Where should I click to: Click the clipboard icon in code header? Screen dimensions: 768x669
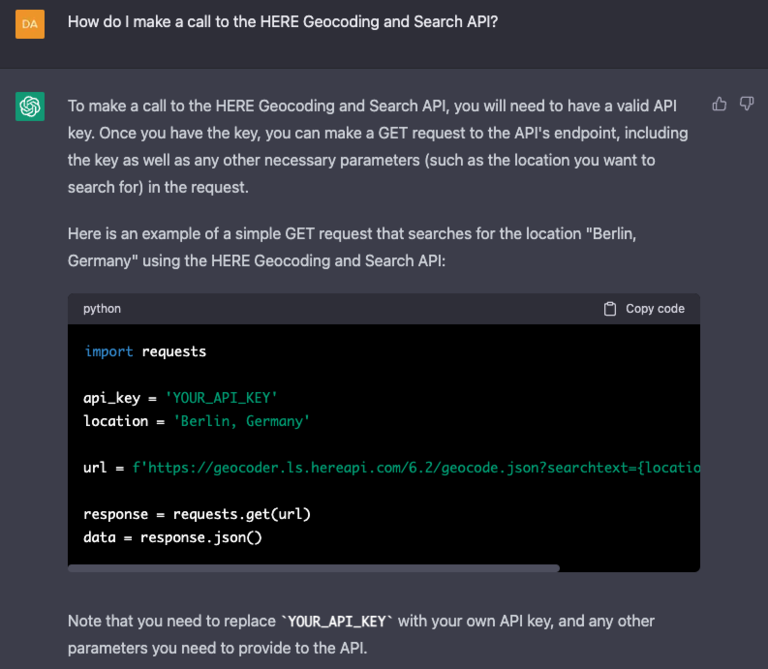pyautogui.click(x=610, y=309)
